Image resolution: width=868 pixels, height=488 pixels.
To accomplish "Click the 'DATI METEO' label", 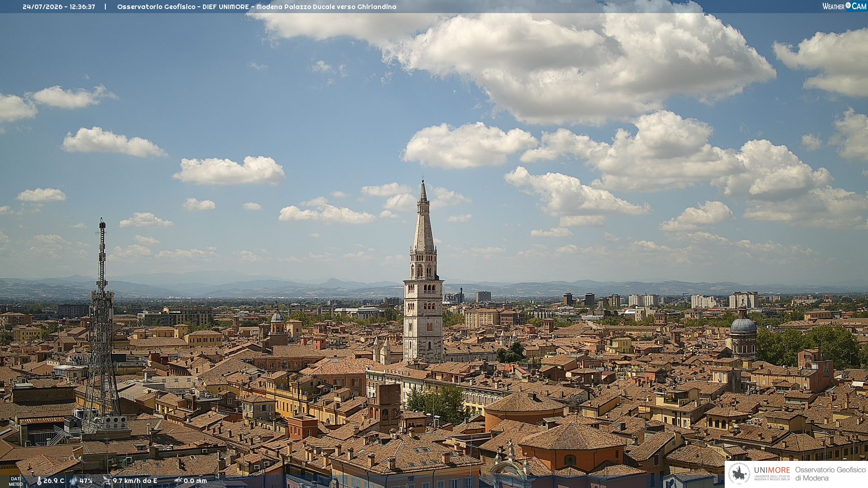I will point(15,482).
